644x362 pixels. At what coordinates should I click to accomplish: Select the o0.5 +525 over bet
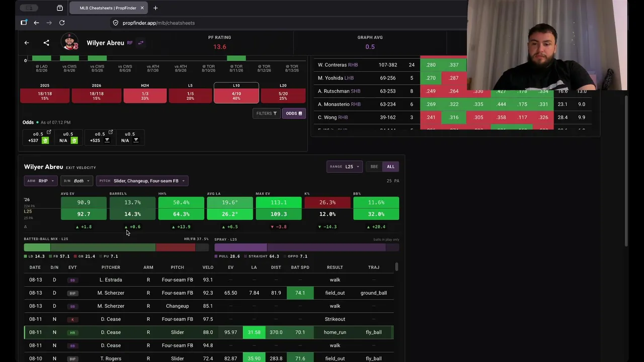(x=100, y=137)
